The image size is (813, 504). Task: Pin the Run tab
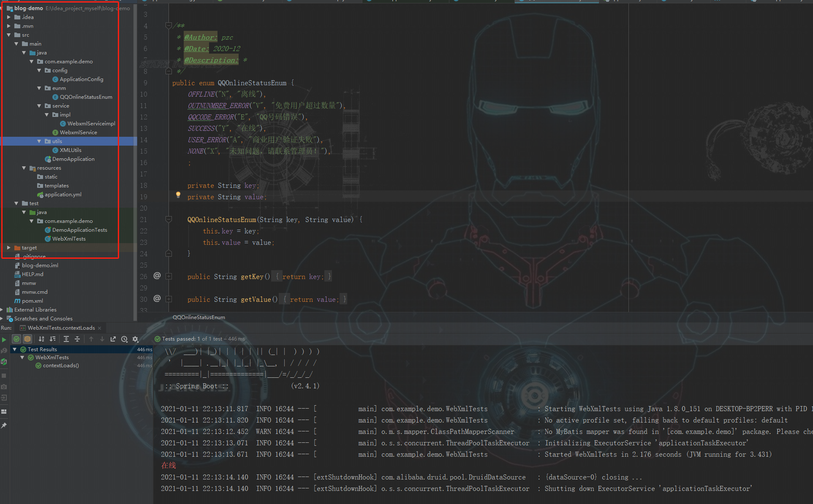(x=4, y=425)
